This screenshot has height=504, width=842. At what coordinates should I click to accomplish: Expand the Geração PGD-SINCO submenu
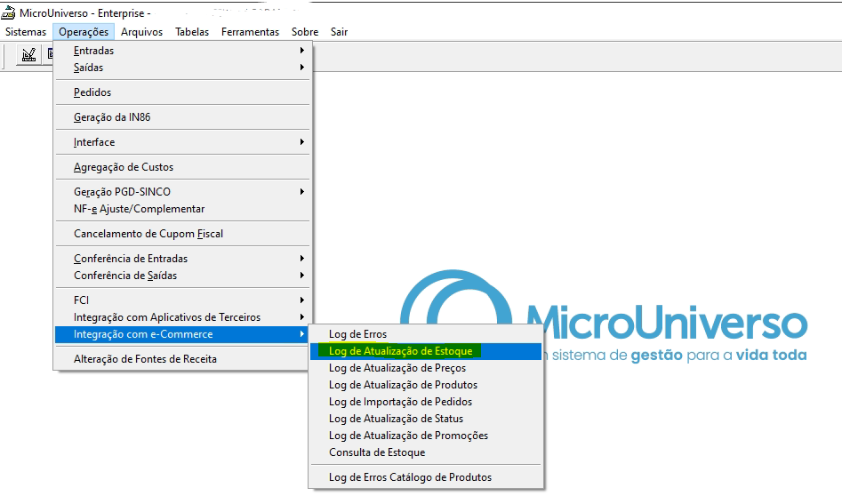tap(183, 192)
